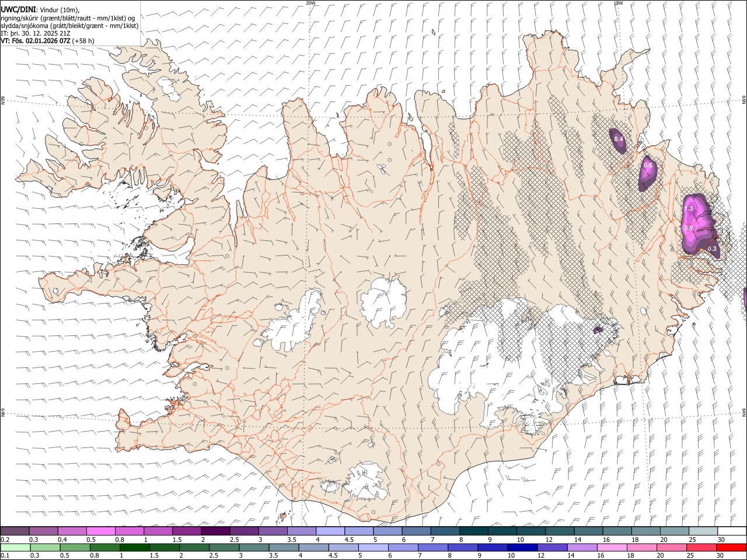Pick the snow legend swatch from 8 to 9

[474, 531]
